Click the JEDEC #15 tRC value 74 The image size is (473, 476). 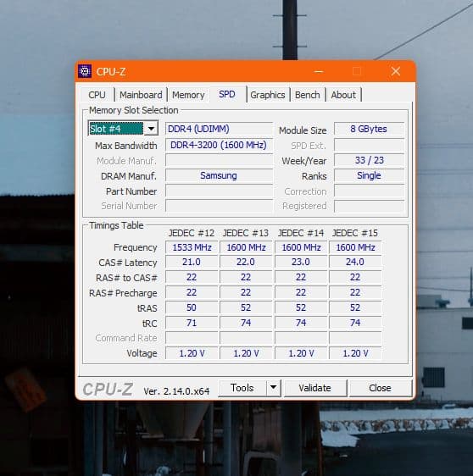coord(355,323)
